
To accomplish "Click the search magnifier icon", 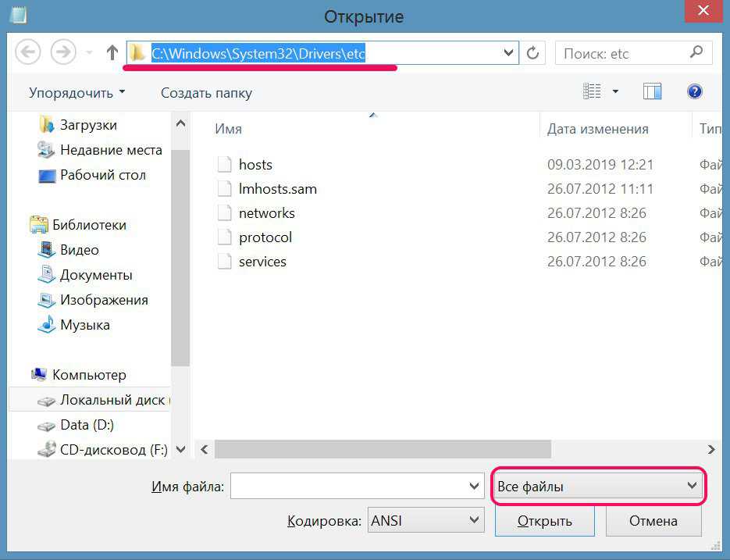I will point(696,53).
